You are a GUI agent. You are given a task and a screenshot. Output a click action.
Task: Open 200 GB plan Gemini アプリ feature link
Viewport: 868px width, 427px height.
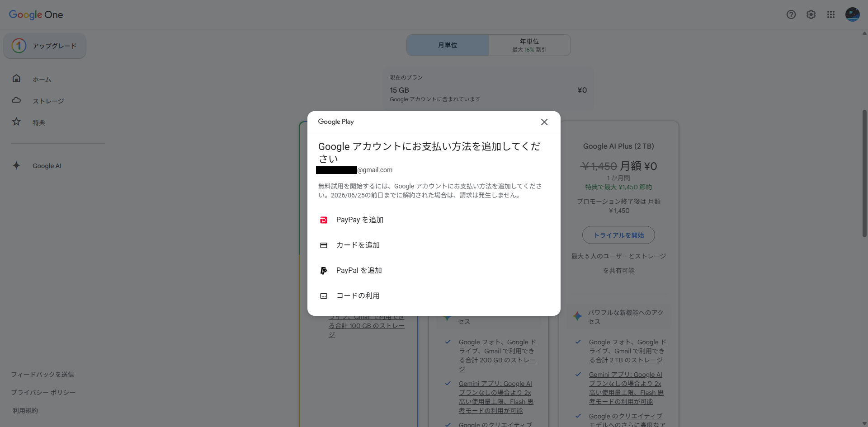pos(496,397)
